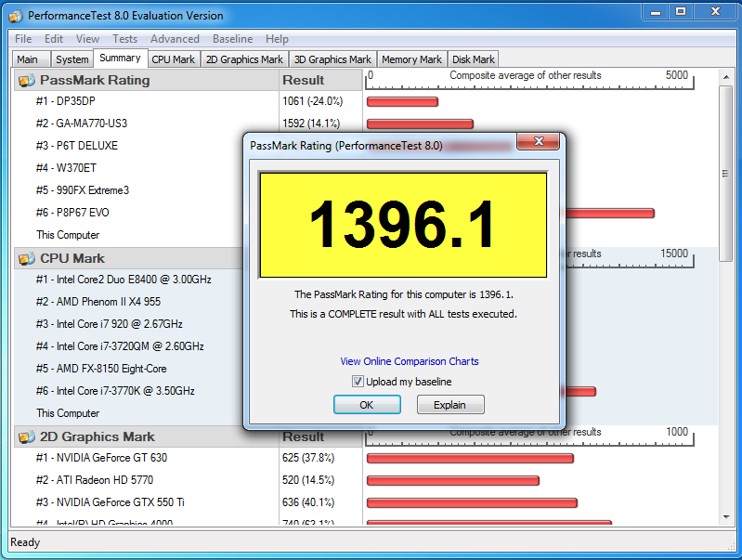Click the DP35DP result bar
The image size is (742, 560).
402,101
